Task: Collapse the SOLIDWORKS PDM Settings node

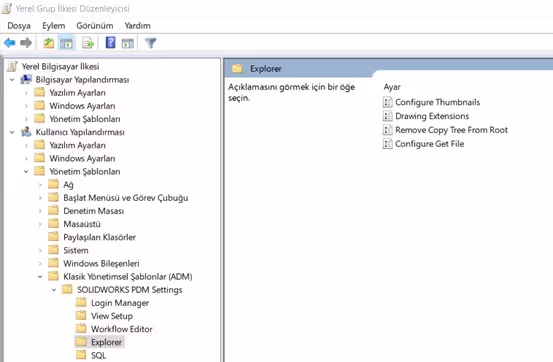Action: [54, 290]
